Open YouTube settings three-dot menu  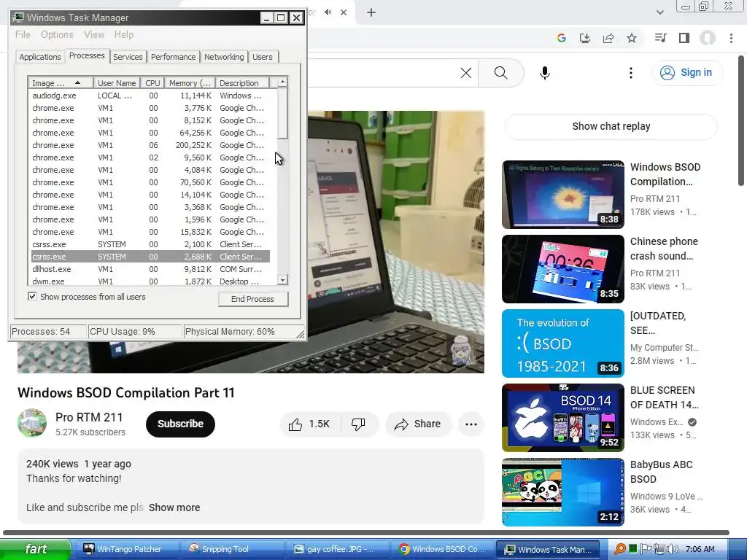[x=631, y=73]
